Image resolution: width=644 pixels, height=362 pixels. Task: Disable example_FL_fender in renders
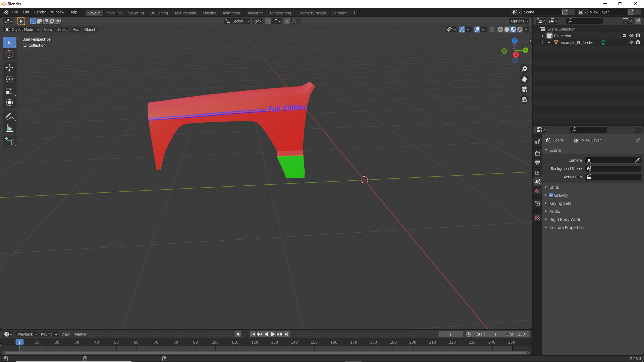[x=638, y=42]
